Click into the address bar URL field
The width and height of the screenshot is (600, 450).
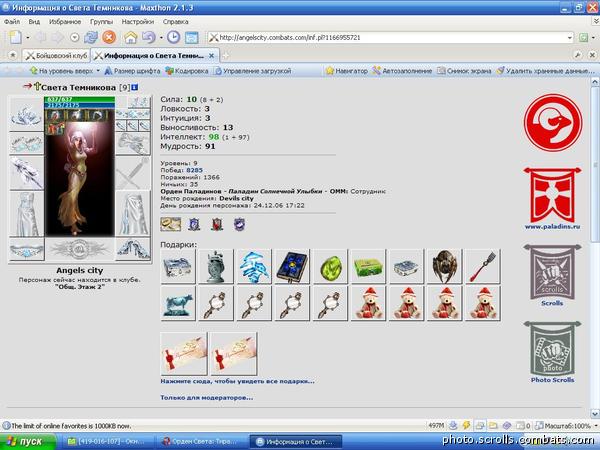pos(390,37)
